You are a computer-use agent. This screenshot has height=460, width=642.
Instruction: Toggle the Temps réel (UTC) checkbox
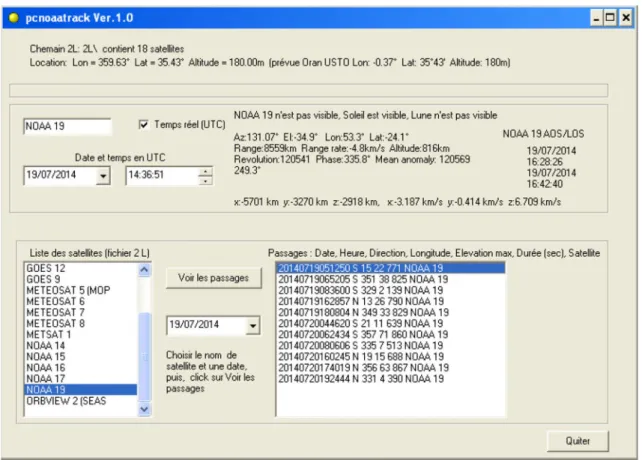[143, 125]
